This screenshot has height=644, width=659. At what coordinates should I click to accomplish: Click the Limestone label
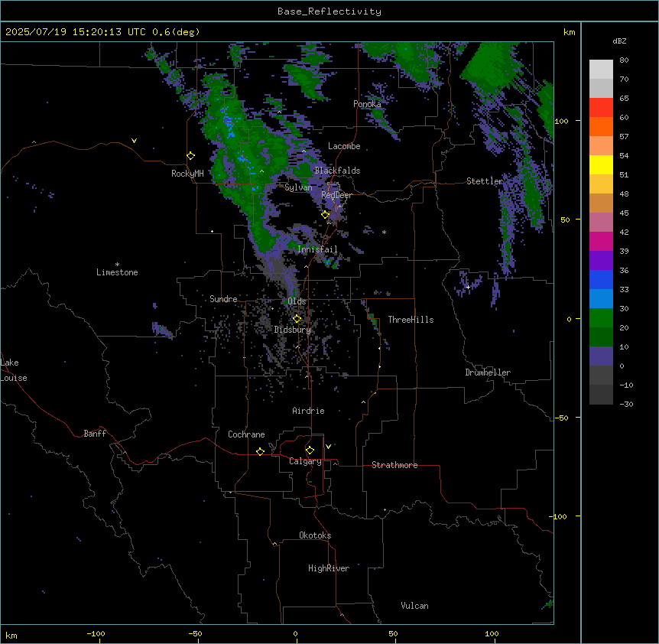[x=117, y=272]
